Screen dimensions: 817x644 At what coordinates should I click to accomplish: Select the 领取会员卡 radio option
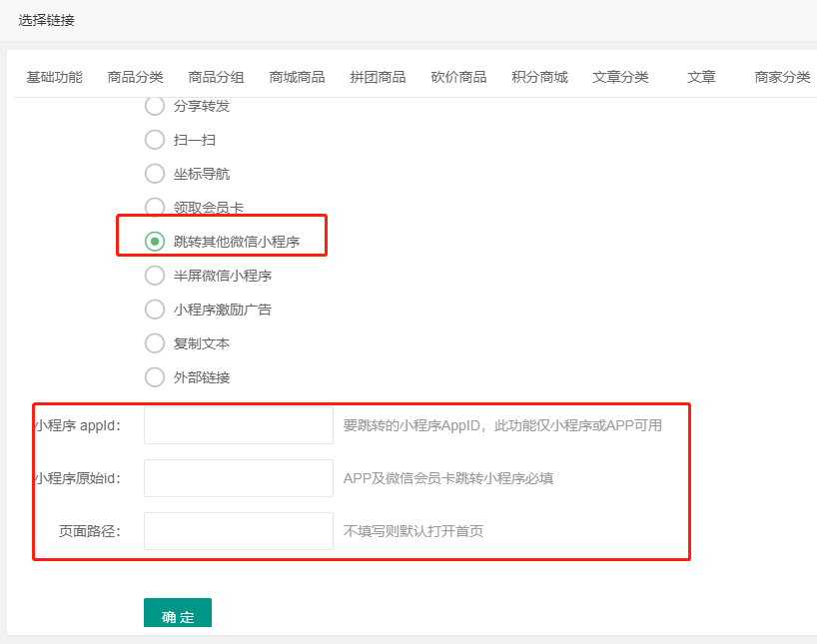point(155,208)
